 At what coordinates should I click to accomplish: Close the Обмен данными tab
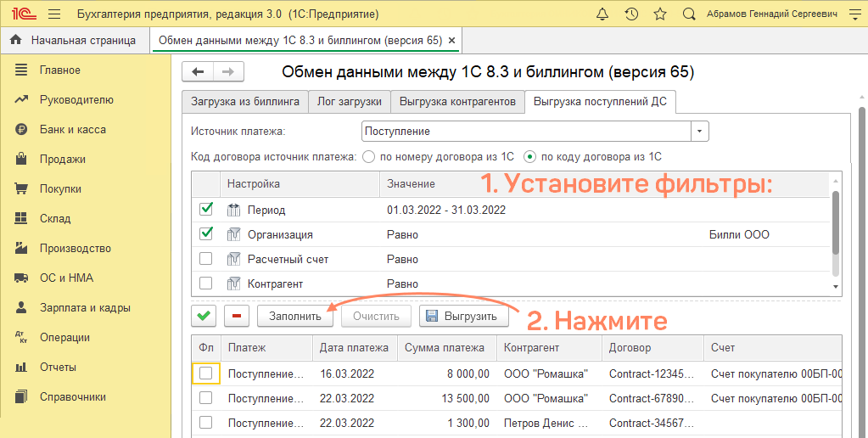coord(451,41)
